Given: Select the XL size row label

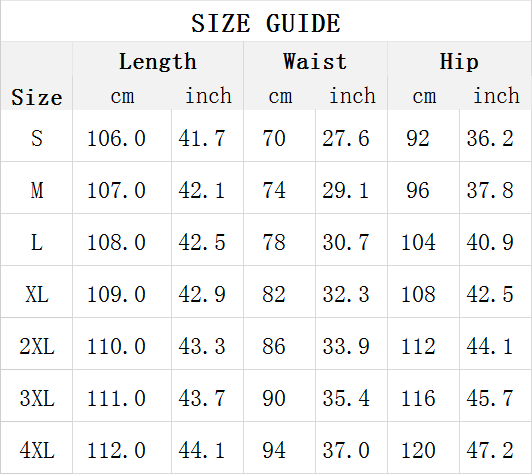Looking at the screenshot, I should (37, 294).
